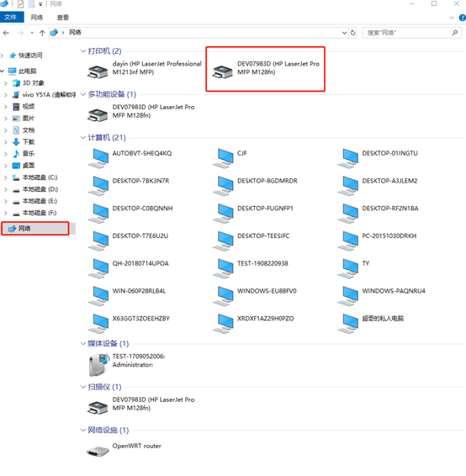Select the DEV07983D icon under 多功能设备
The height and width of the screenshot is (476, 466).
(98, 115)
